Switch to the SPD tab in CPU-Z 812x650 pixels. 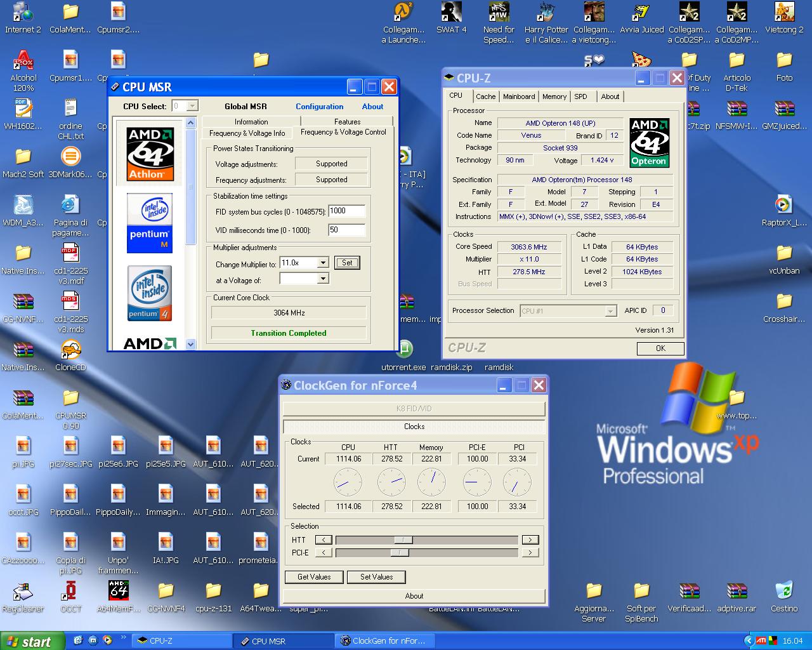[580, 96]
